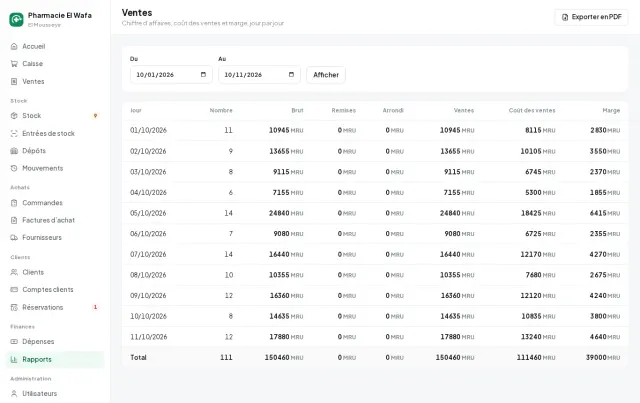Open the Stock menu item
This screenshot has height=403, width=640.
pyautogui.click(x=55, y=116)
